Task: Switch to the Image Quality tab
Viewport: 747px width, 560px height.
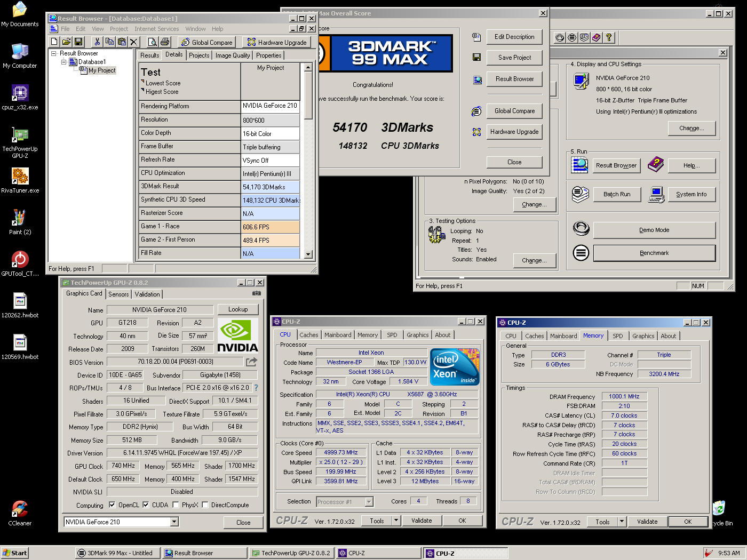Action: (233, 55)
